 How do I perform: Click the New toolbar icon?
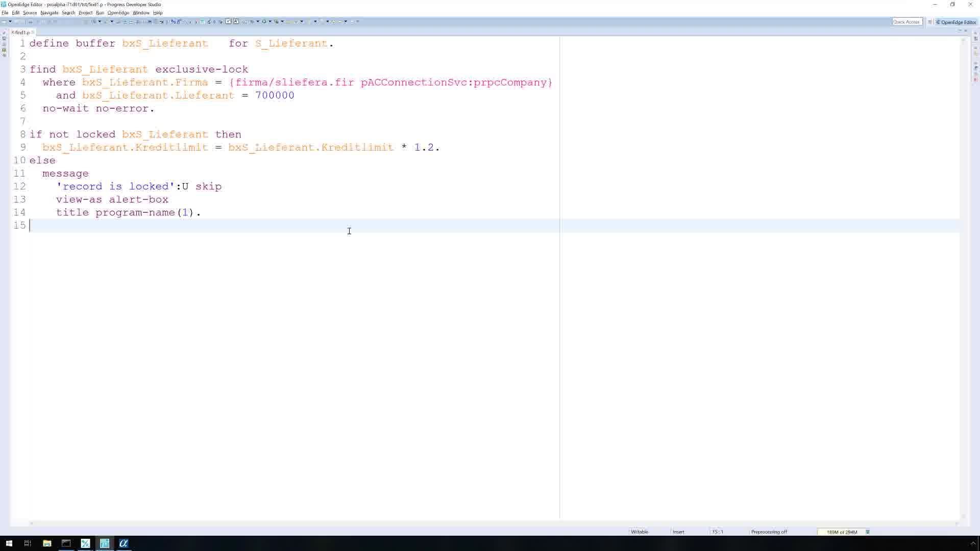click(x=4, y=21)
